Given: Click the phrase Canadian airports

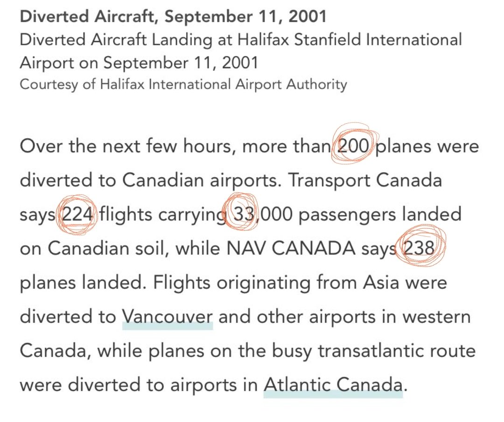Looking at the screenshot, I should coord(202,181).
